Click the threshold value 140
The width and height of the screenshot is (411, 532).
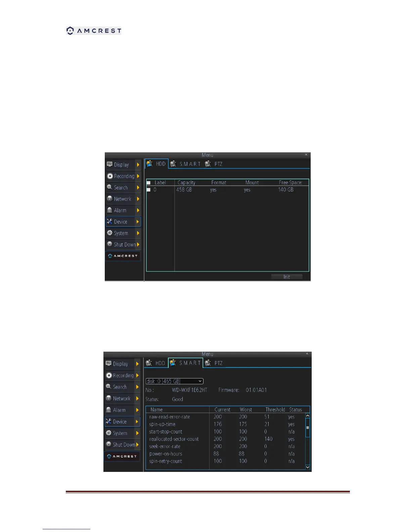pos(268,439)
